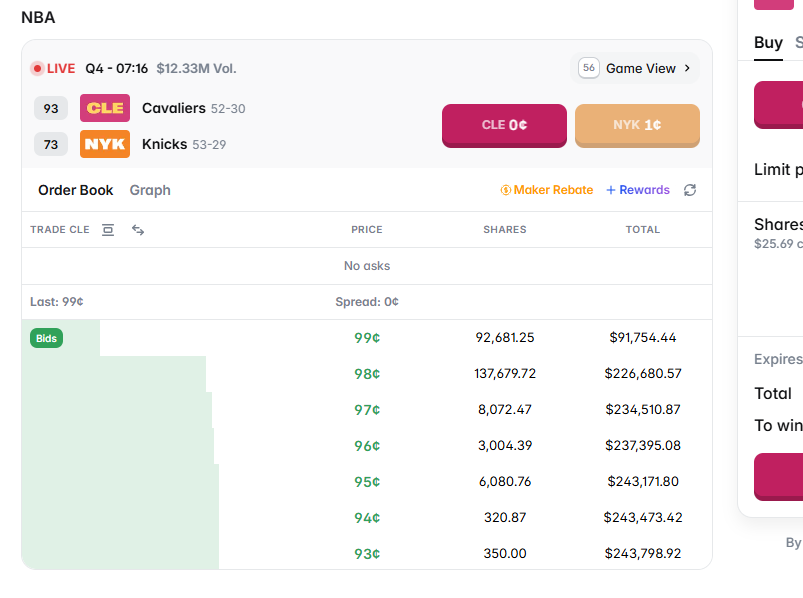Open the Maker Rebate info
Image resolution: width=803 pixels, height=598 pixels.
(546, 190)
